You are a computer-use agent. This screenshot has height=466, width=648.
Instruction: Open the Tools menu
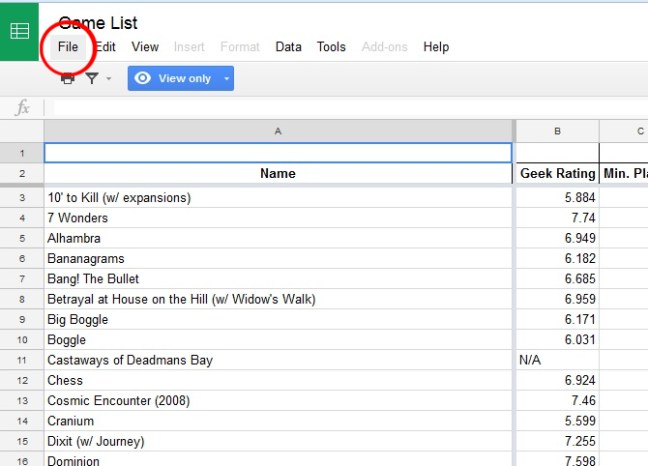click(331, 47)
